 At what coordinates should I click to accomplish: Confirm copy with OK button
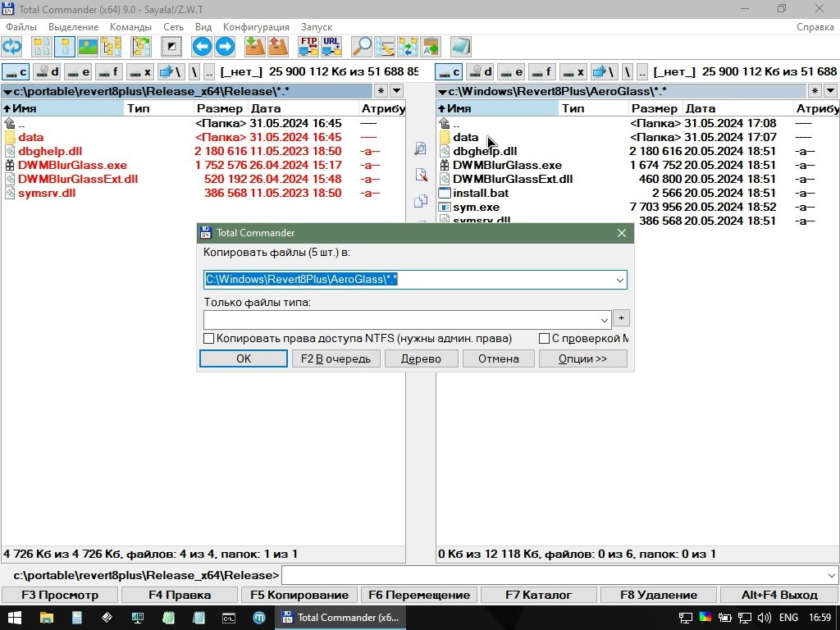click(244, 359)
